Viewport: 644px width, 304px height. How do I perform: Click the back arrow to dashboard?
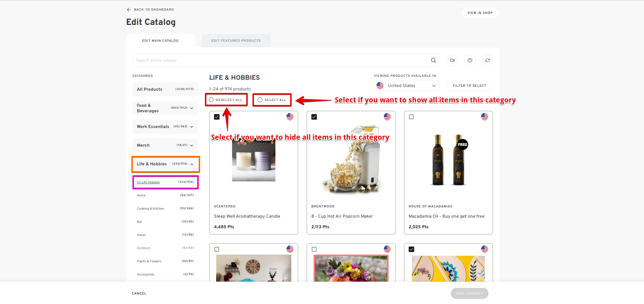(x=129, y=10)
